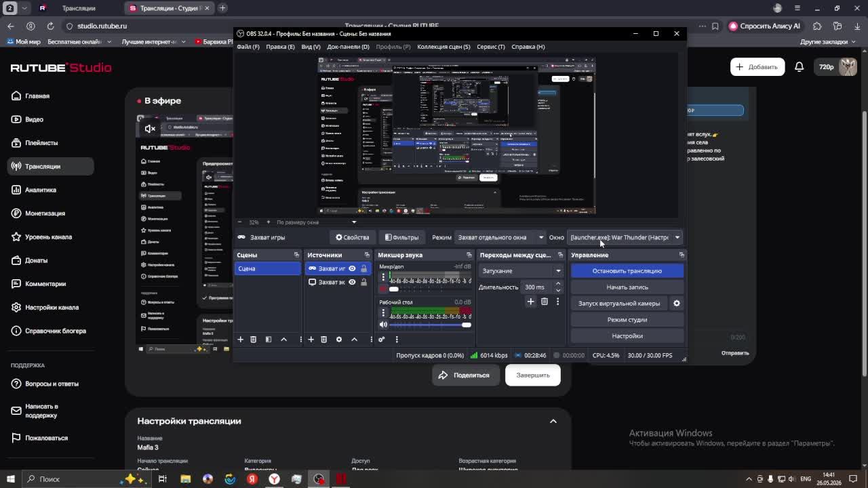Open Док-панели menu in OBS

pos(348,47)
